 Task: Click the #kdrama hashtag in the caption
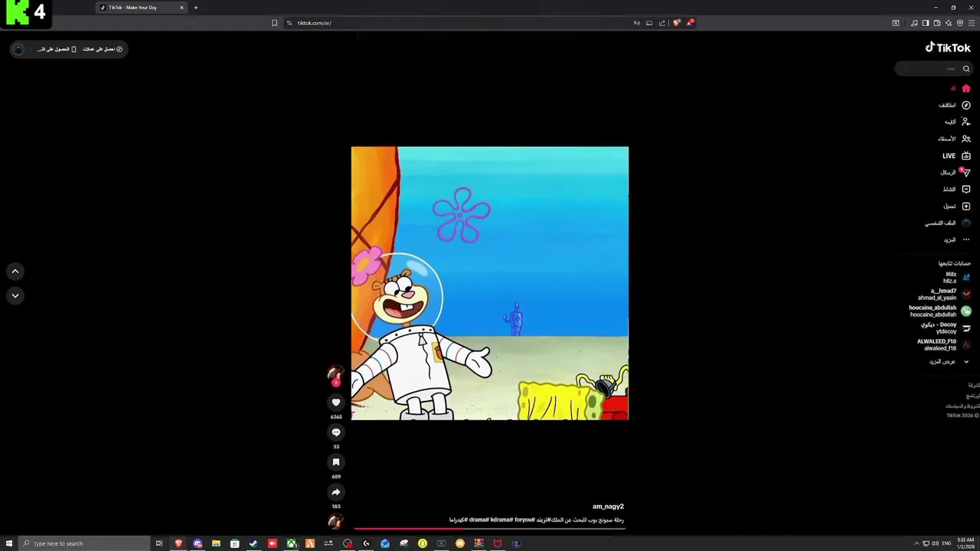(501, 520)
